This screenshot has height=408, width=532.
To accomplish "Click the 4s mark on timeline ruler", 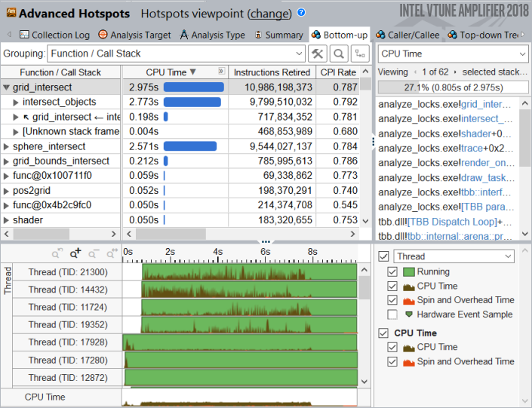I will pyautogui.click(x=217, y=252).
